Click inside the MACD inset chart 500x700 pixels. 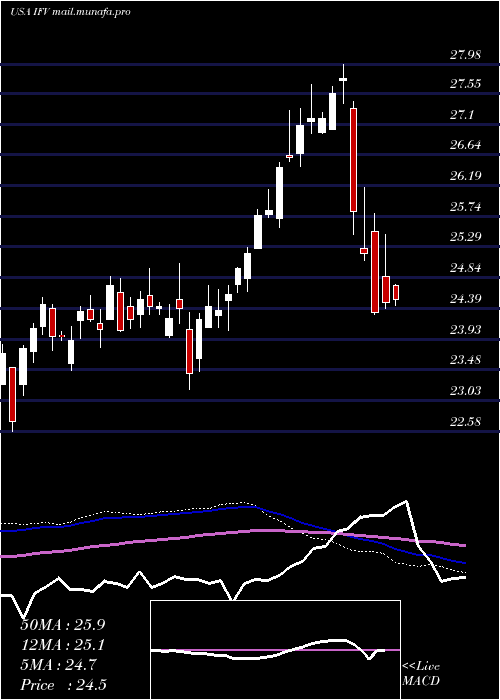pos(275,650)
